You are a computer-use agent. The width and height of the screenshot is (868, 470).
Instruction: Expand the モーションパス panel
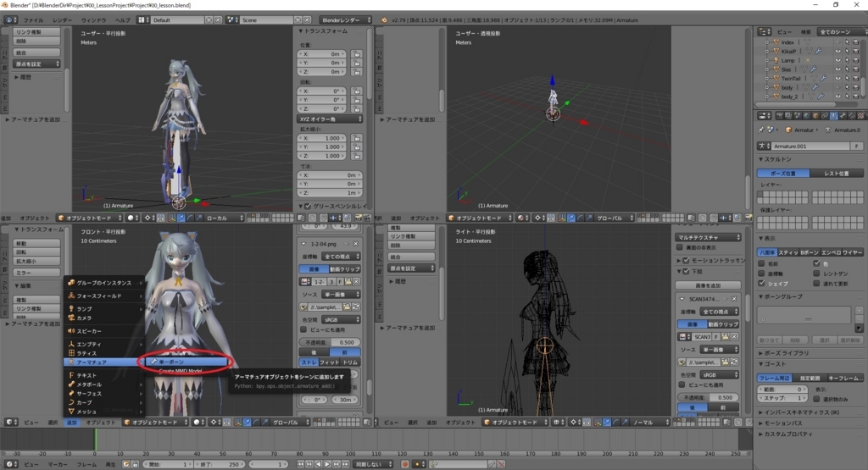782,423
